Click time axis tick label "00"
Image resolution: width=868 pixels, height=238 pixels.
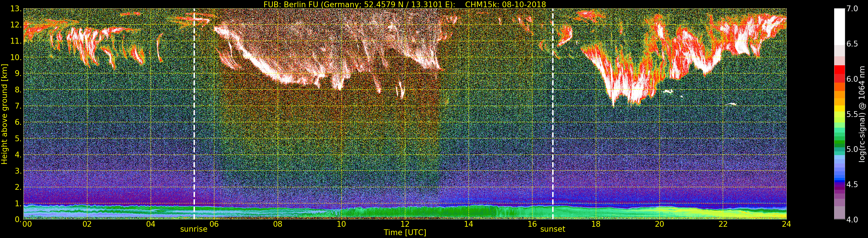(27, 224)
